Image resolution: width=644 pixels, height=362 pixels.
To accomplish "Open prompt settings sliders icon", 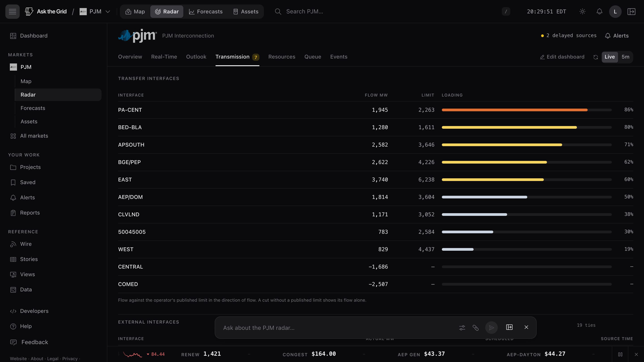I will point(462,328).
